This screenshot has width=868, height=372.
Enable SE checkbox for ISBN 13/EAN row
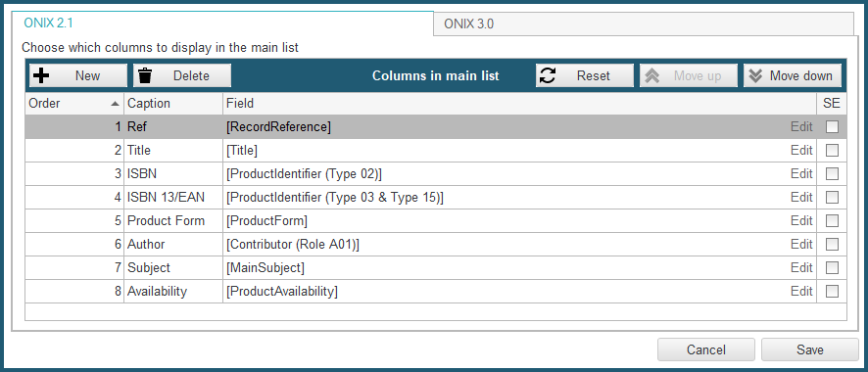[x=832, y=198]
